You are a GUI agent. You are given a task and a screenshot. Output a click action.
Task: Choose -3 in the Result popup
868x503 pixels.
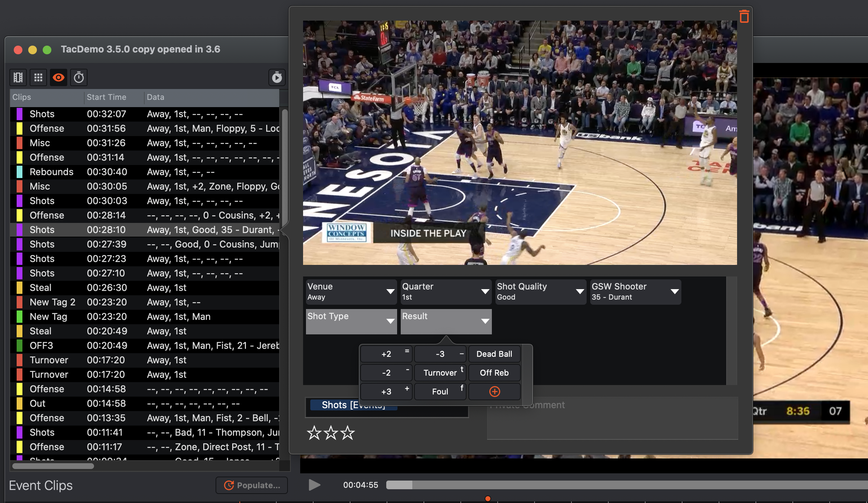point(440,354)
